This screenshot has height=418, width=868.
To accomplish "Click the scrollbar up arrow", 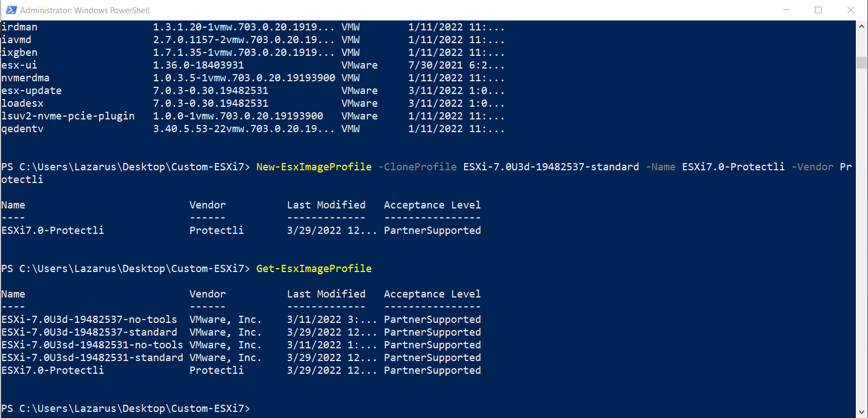I will coord(861,26).
